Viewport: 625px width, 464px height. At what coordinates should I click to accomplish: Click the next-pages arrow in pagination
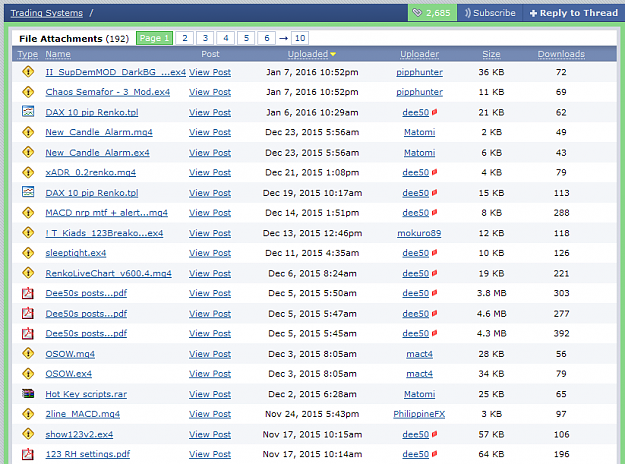coord(283,38)
